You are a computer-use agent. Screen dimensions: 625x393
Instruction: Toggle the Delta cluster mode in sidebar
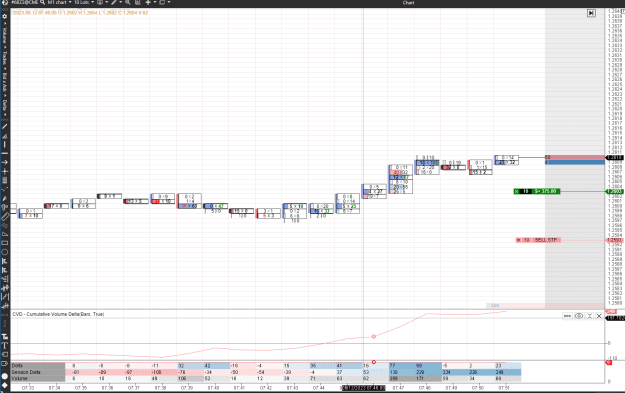[5, 105]
